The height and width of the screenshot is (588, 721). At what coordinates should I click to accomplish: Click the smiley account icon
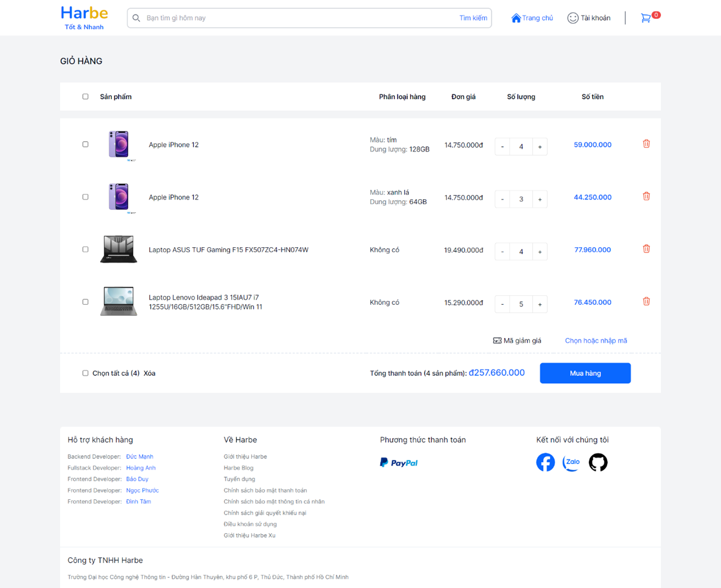[573, 18]
